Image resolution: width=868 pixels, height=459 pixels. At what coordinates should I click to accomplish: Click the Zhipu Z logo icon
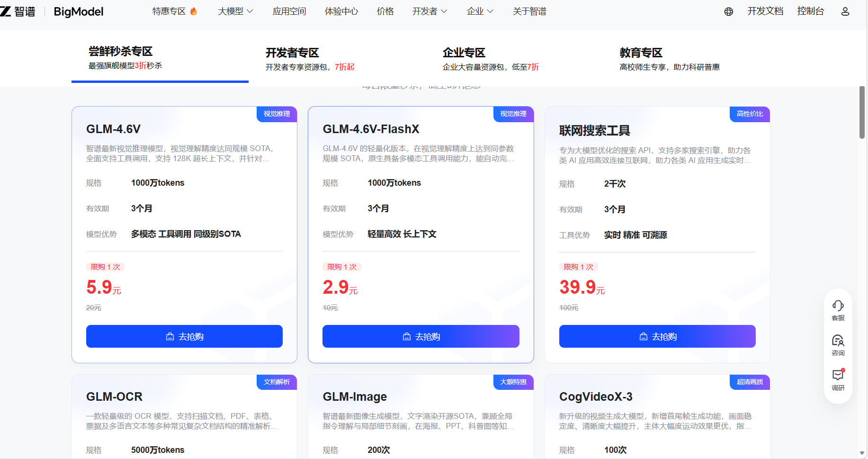pos(5,11)
